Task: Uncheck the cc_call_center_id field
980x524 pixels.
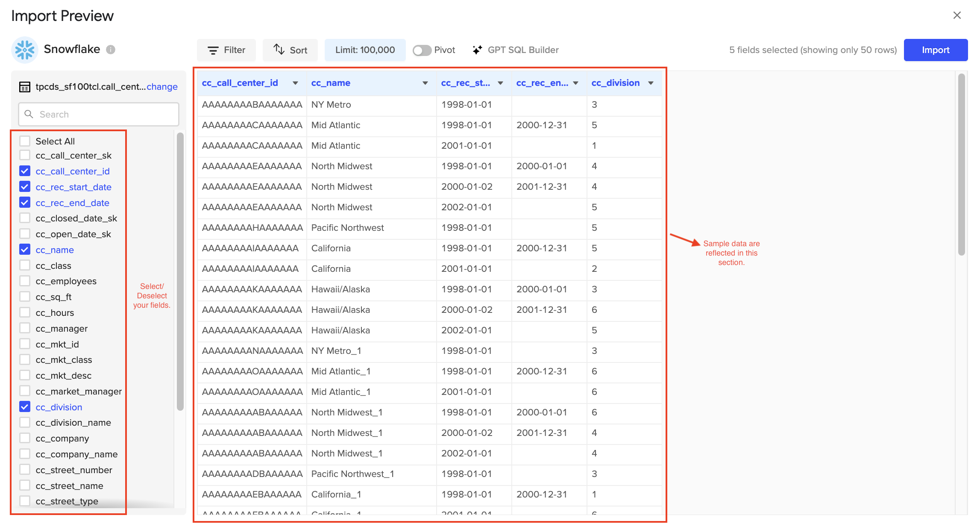Action: 25,171
